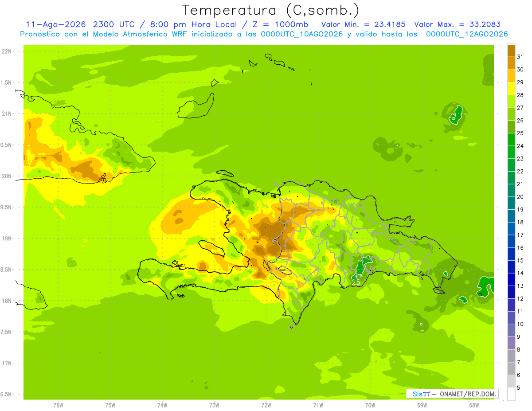This screenshot has height=411, width=532.
Task: Click legend value 10 on the color scale
Action: click(520, 324)
